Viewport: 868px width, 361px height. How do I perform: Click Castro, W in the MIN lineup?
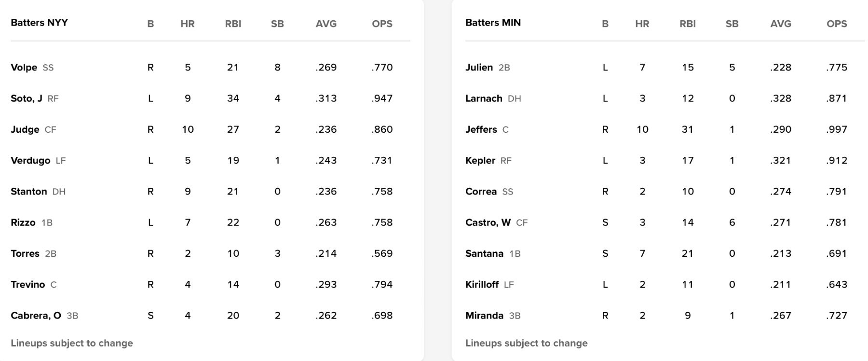488,222
